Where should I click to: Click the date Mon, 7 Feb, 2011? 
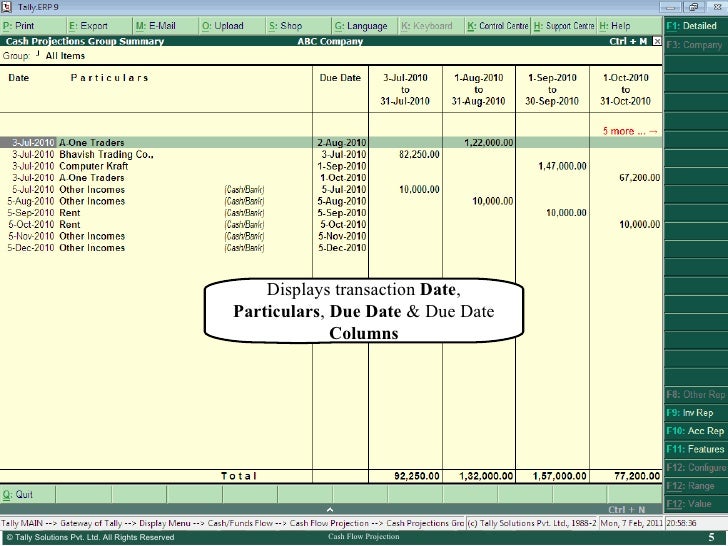(x=631, y=523)
